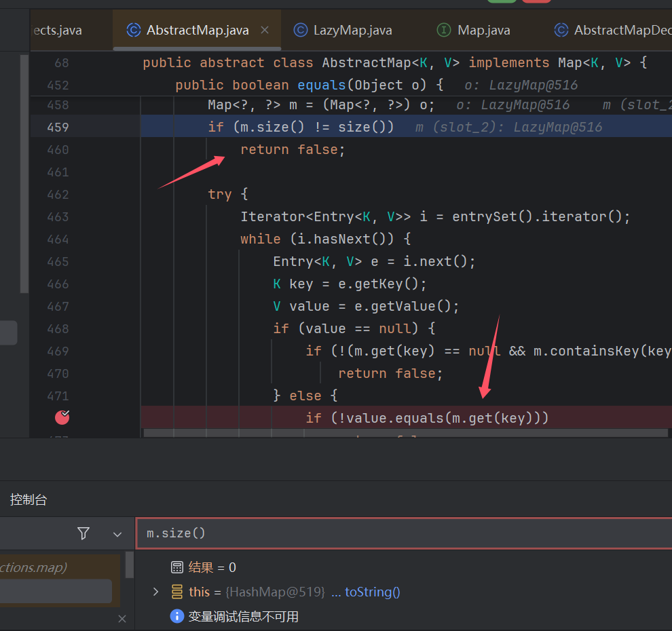Click the 变量调试信息不可用 message
The height and width of the screenshot is (631, 672).
click(x=244, y=617)
